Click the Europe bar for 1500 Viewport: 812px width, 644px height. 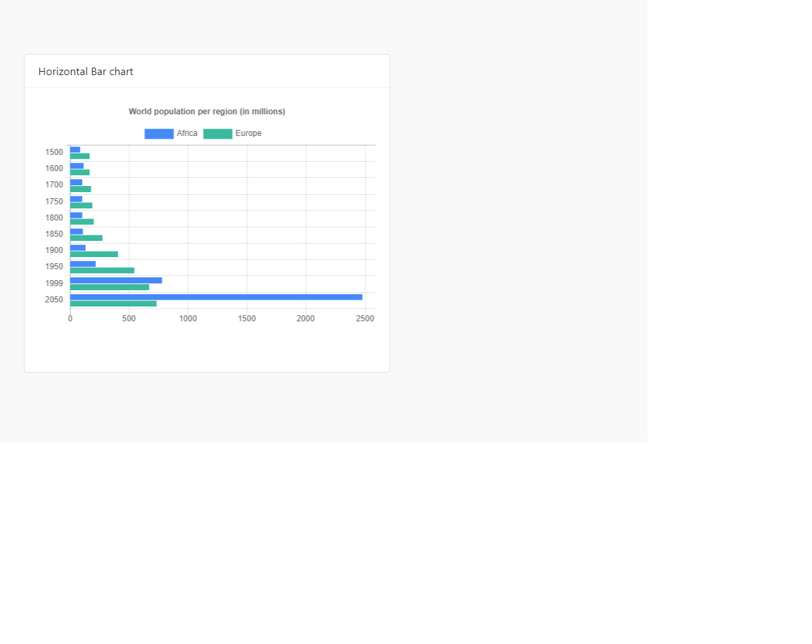pyautogui.click(x=80, y=156)
